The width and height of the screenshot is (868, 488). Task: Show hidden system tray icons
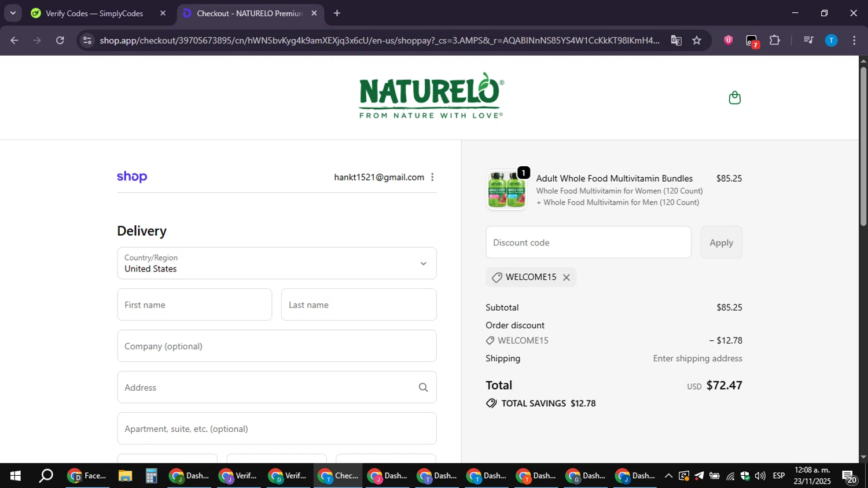pyautogui.click(x=668, y=476)
